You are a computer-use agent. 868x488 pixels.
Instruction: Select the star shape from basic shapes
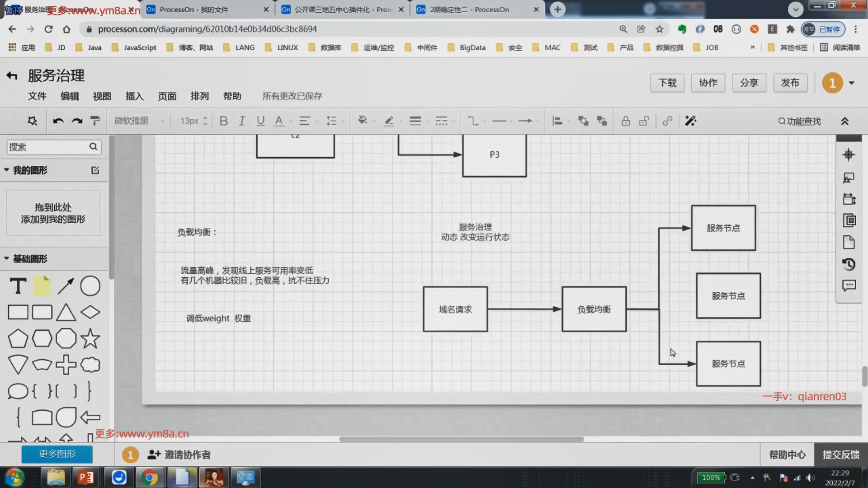[90, 338]
